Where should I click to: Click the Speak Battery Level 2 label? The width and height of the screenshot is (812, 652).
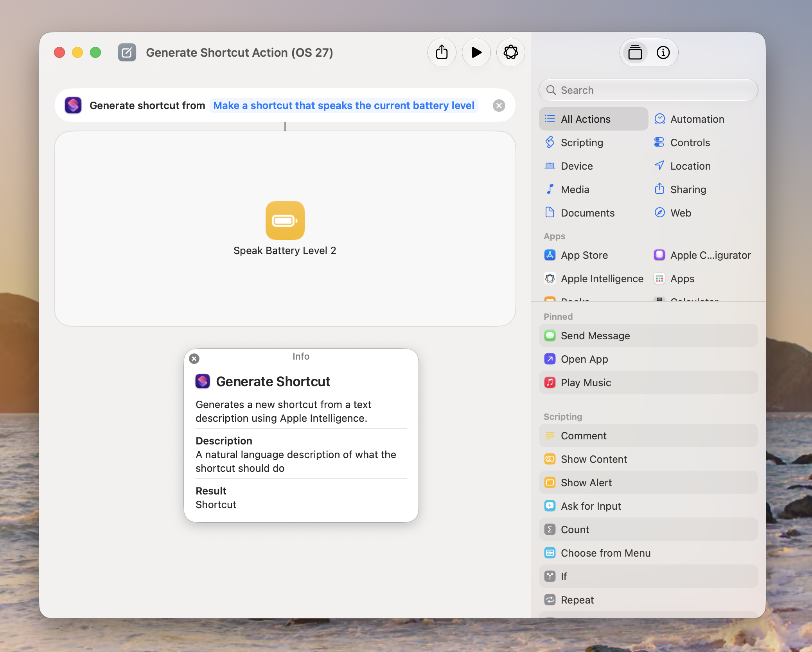pyautogui.click(x=285, y=251)
